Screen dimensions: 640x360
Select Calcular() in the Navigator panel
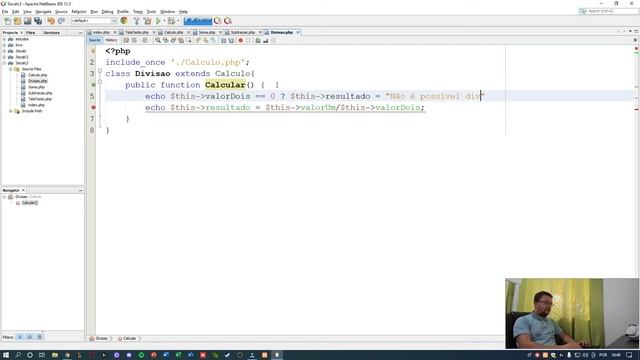[29, 203]
